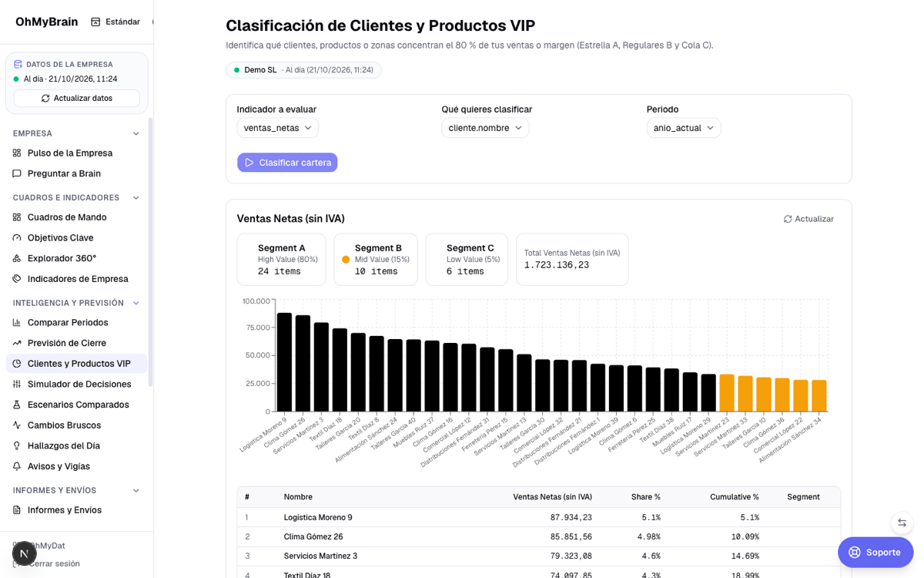The width and height of the screenshot is (924, 578).
Task: Open Cuadros de Mando menu item
Action: pos(76,217)
